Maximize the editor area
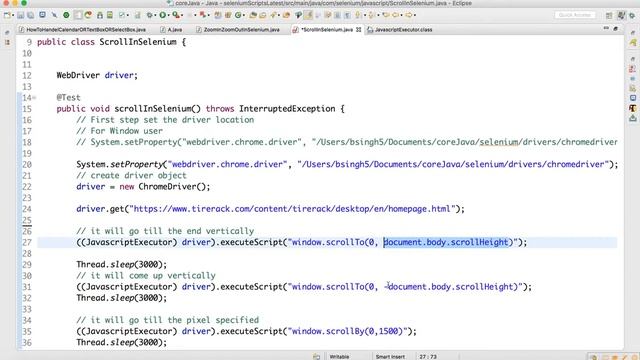Screen dimensions: 640x360 pos(615,28)
